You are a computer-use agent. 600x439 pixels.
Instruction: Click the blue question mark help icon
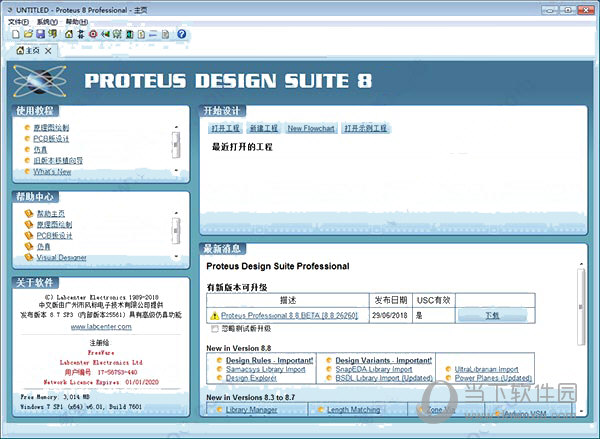182,34
